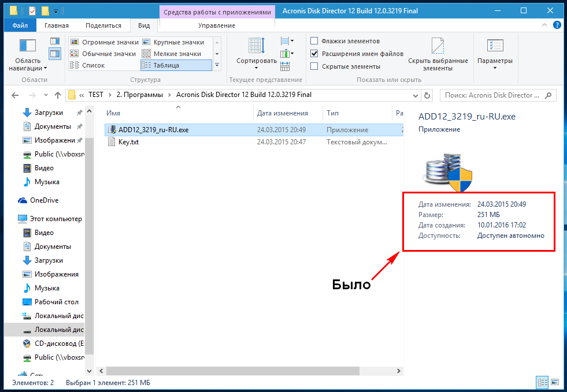The width and height of the screenshot is (567, 392).
Task: Click file list scroll right arrow
Action: [x=398, y=371]
